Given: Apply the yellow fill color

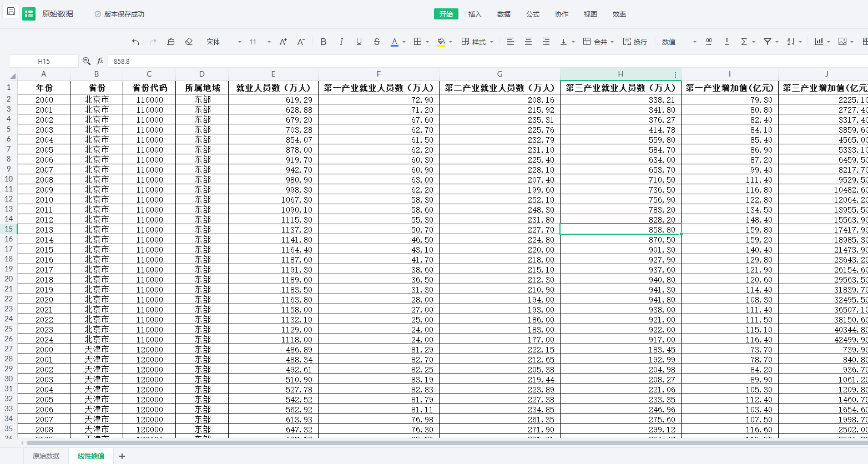Looking at the screenshot, I should point(441,42).
